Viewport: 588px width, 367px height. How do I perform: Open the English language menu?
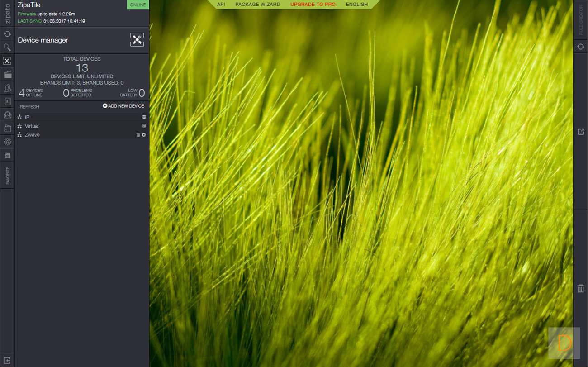tap(357, 4)
